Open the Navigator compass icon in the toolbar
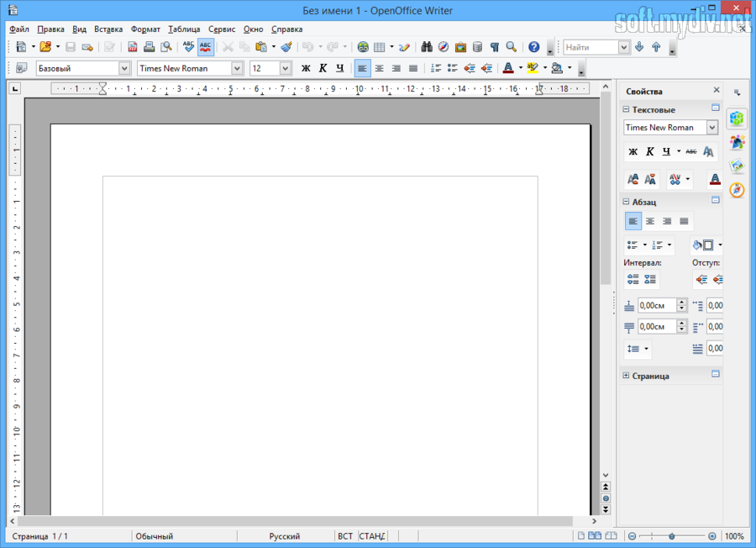 (x=444, y=47)
